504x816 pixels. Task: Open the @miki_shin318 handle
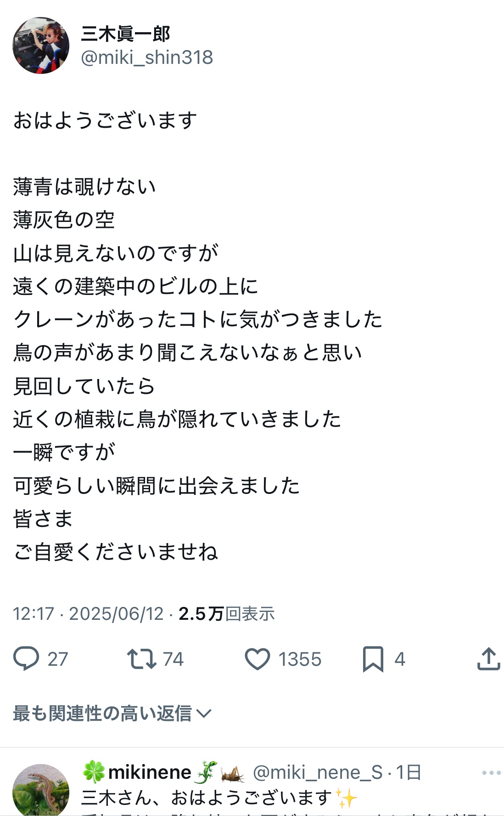tap(147, 58)
